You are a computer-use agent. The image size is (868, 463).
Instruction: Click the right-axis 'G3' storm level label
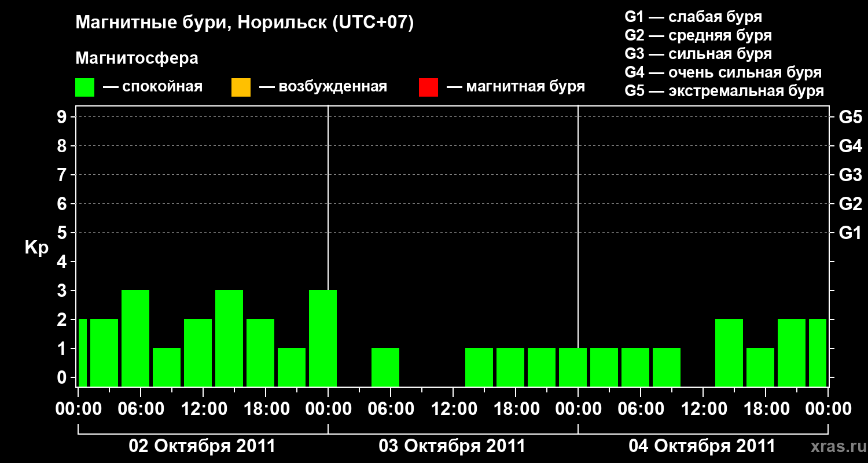coord(851,175)
